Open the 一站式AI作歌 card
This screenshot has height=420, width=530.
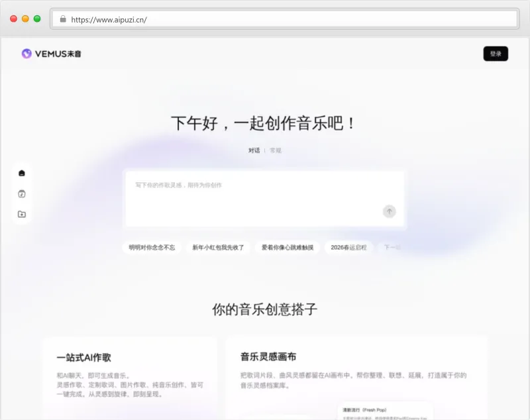tap(129, 374)
